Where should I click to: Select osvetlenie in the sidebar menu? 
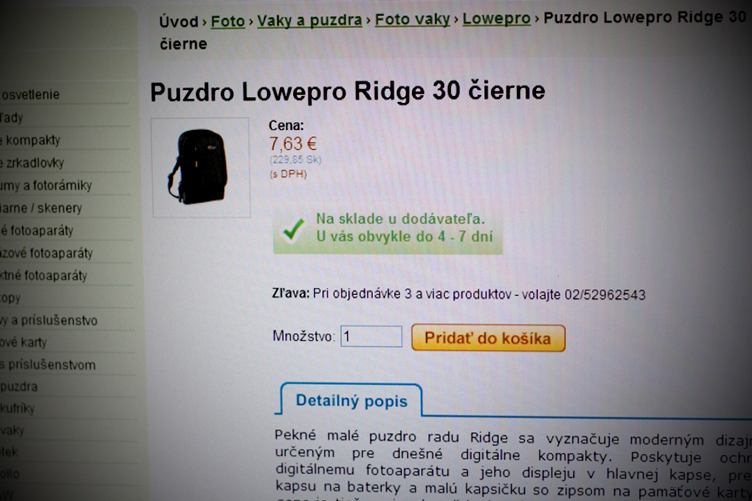30,94
